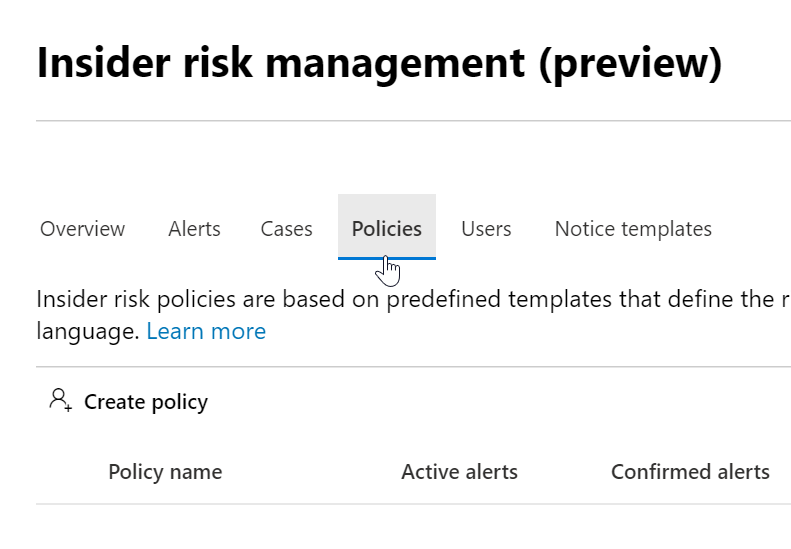The width and height of the screenshot is (791, 549).
Task: Click the person-plus icon beside Create policy
Action: coord(60,401)
